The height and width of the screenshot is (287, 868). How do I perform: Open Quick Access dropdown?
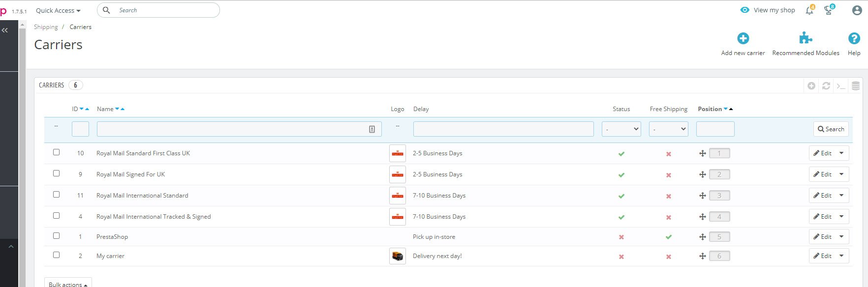tap(58, 10)
